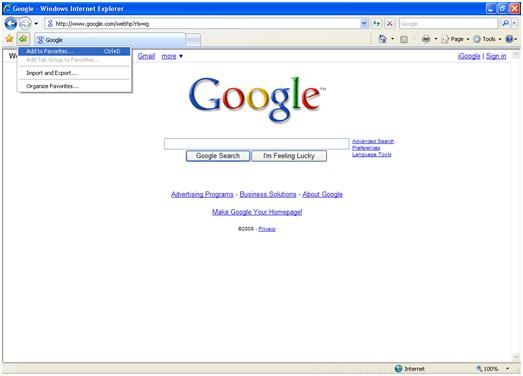Open the Preferences link
Viewport: 523px width, 376px height.
click(x=366, y=148)
